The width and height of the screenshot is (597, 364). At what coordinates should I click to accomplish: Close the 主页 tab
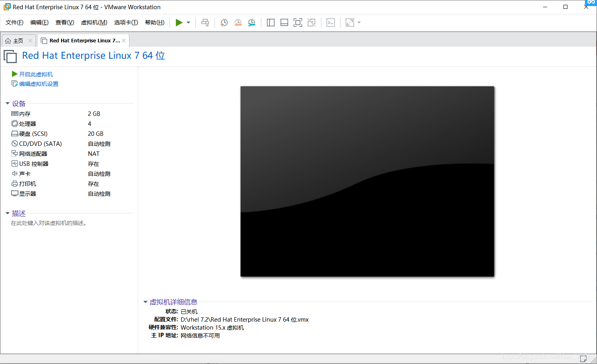(x=30, y=41)
